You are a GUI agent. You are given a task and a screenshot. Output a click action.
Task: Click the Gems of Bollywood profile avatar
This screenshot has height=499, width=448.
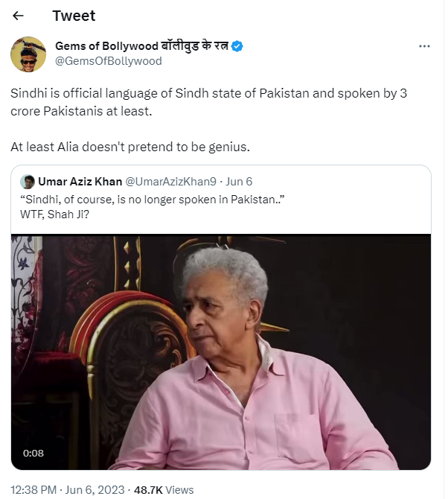point(28,54)
